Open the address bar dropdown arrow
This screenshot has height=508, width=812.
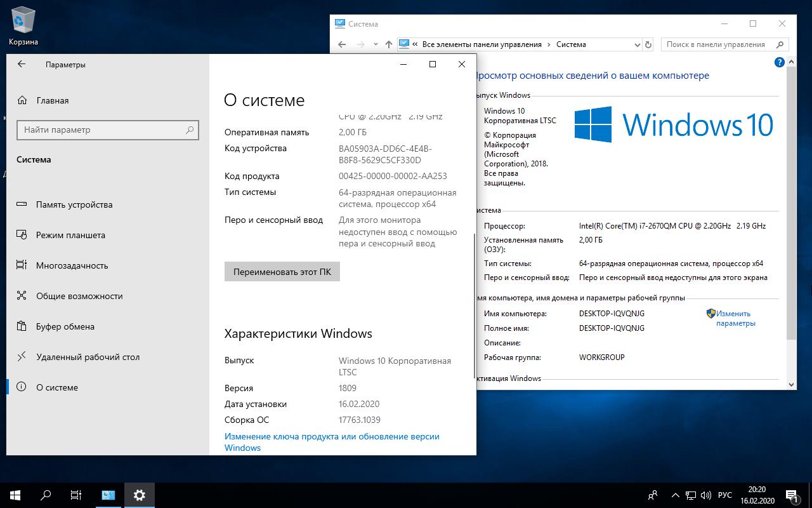coord(638,44)
